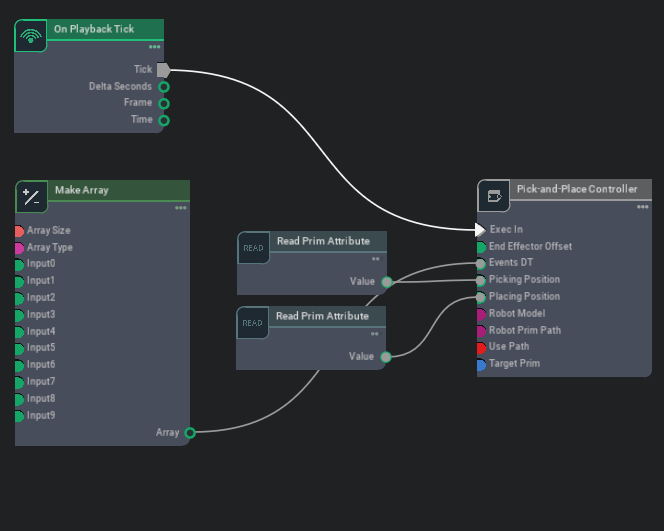
Task: Click the Use Path label
Action: pos(509,346)
